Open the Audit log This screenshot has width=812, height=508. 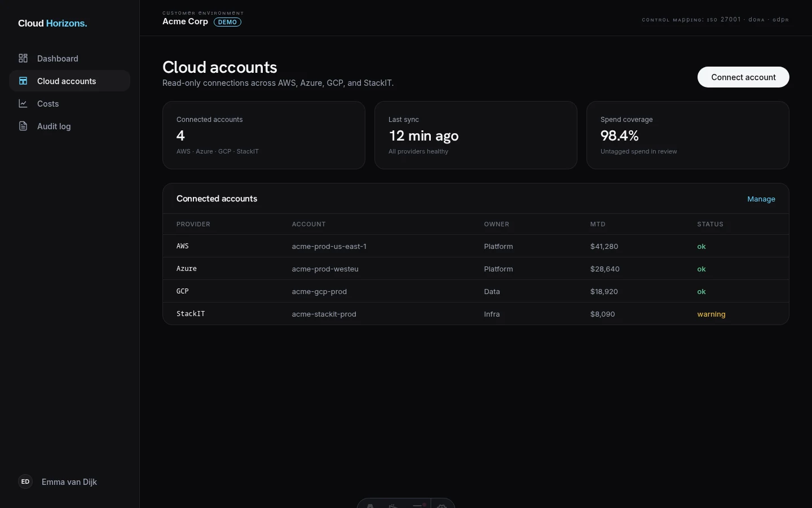69,126
